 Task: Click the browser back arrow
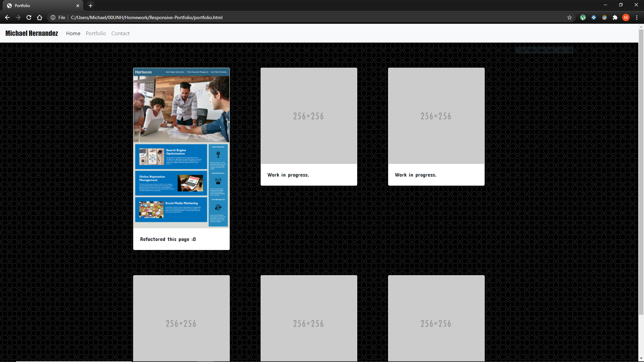pos(7,17)
